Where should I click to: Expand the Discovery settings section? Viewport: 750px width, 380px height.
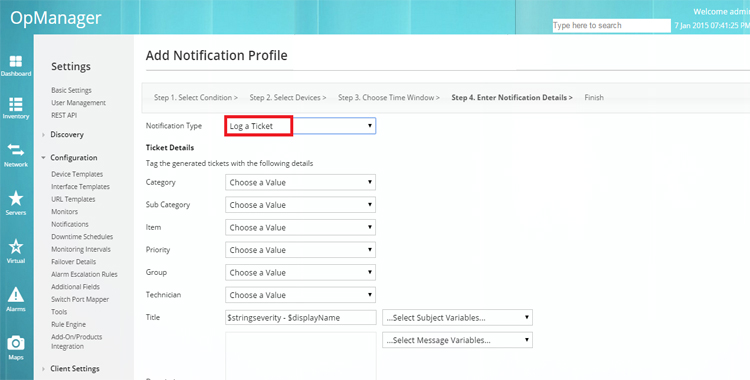tap(67, 134)
